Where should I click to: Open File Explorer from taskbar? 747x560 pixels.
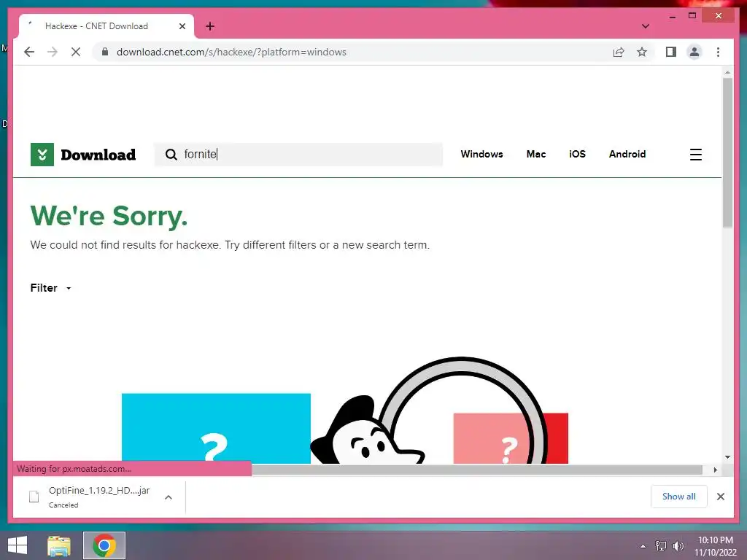click(x=59, y=545)
